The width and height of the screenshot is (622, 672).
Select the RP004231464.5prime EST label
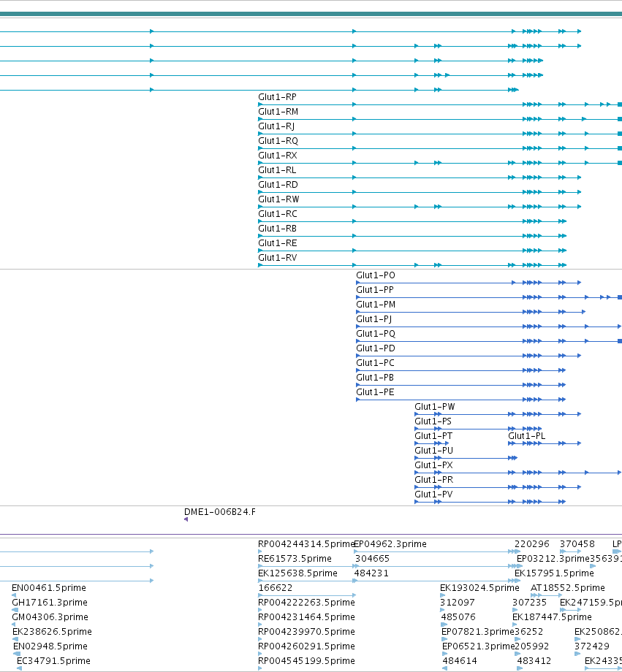coord(307,617)
